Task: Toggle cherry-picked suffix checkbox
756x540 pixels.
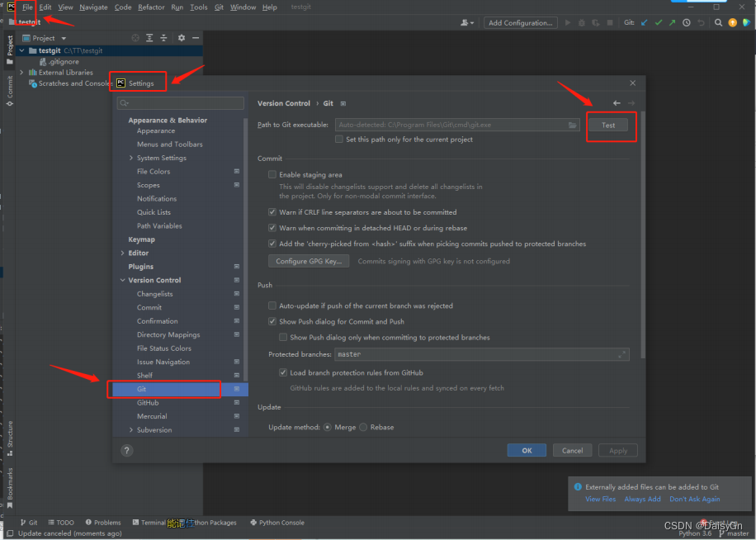Action: [x=272, y=244]
